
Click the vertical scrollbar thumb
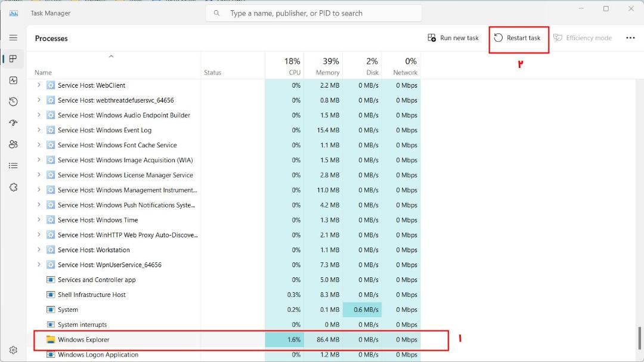(x=639, y=338)
